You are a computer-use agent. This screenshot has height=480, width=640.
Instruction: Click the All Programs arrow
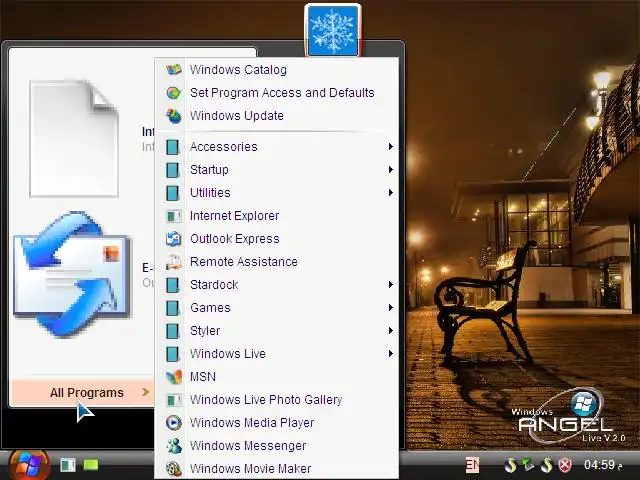click(145, 392)
